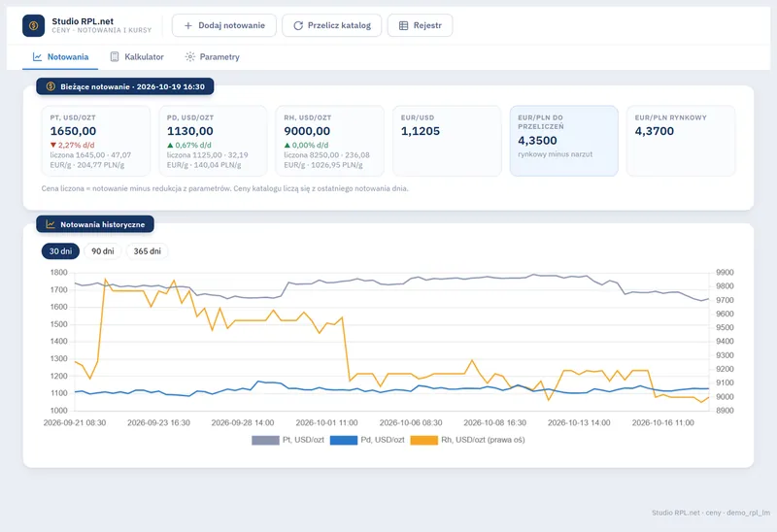Click the chart icon on Notowania tab
The height and width of the screenshot is (532, 777).
click(37, 56)
